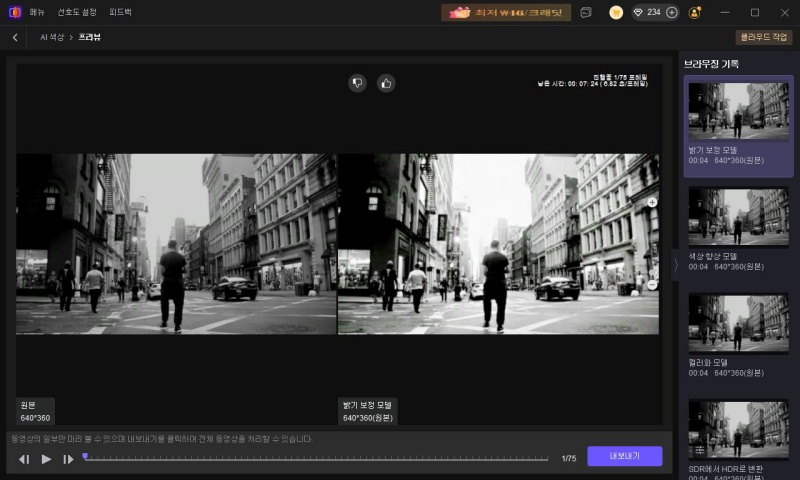Zoom in on the preview image

coord(652,203)
